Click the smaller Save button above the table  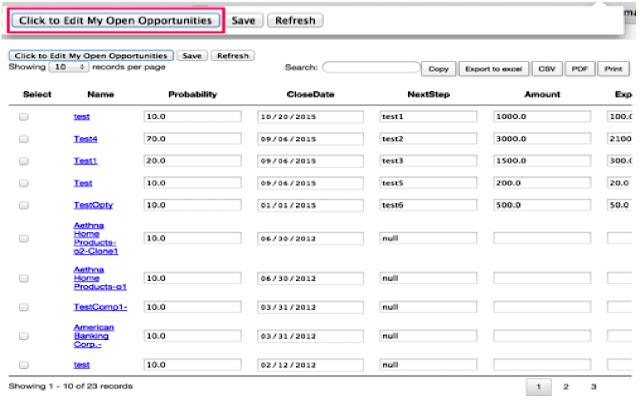pyautogui.click(x=192, y=56)
